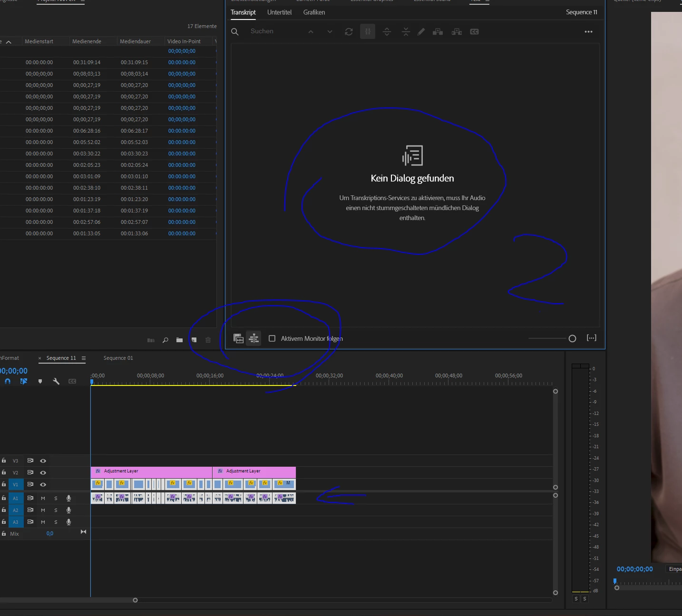The height and width of the screenshot is (616, 682).
Task: Click the pause markers icon in transcript toolbar
Action: click(368, 32)
